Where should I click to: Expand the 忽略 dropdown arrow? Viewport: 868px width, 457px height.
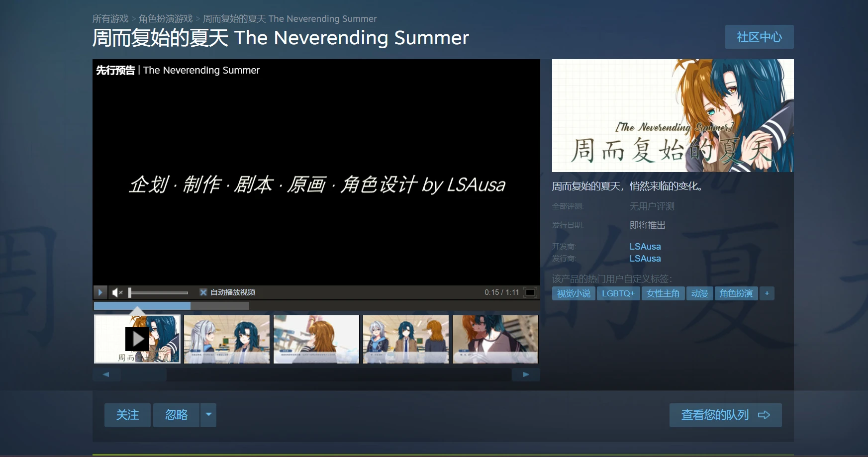[x=208, y=415]
